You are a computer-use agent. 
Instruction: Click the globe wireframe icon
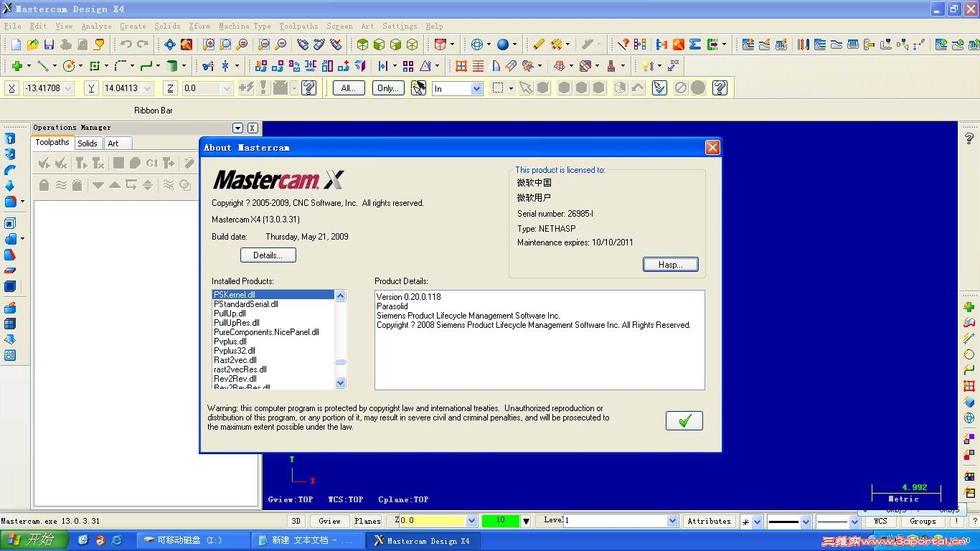click(x=477, y=44)
